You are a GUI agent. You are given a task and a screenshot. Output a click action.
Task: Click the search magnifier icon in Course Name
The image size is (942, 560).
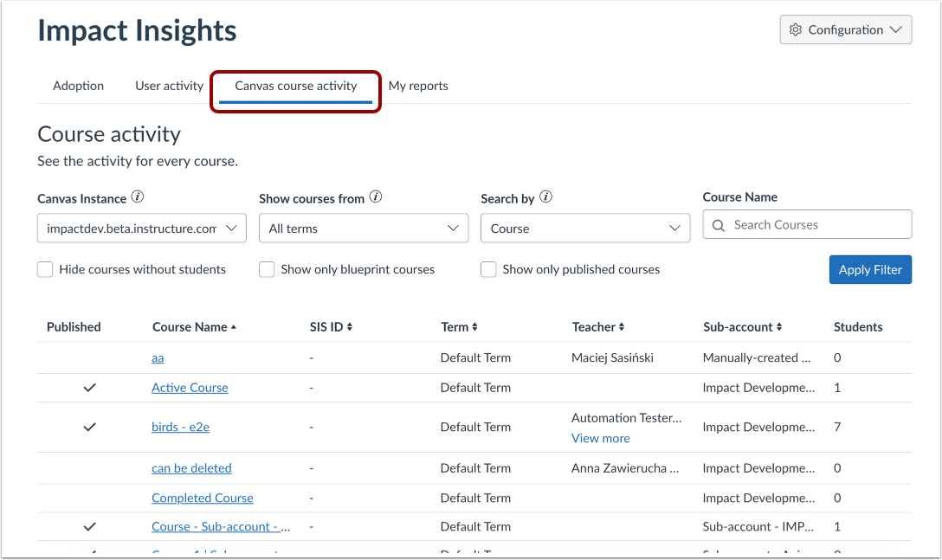click(719, 225)
